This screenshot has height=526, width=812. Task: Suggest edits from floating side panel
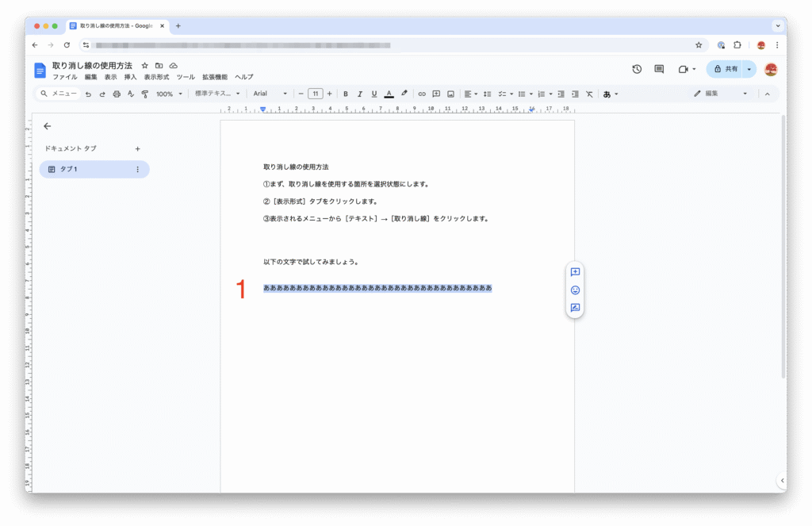click(575, 308)
